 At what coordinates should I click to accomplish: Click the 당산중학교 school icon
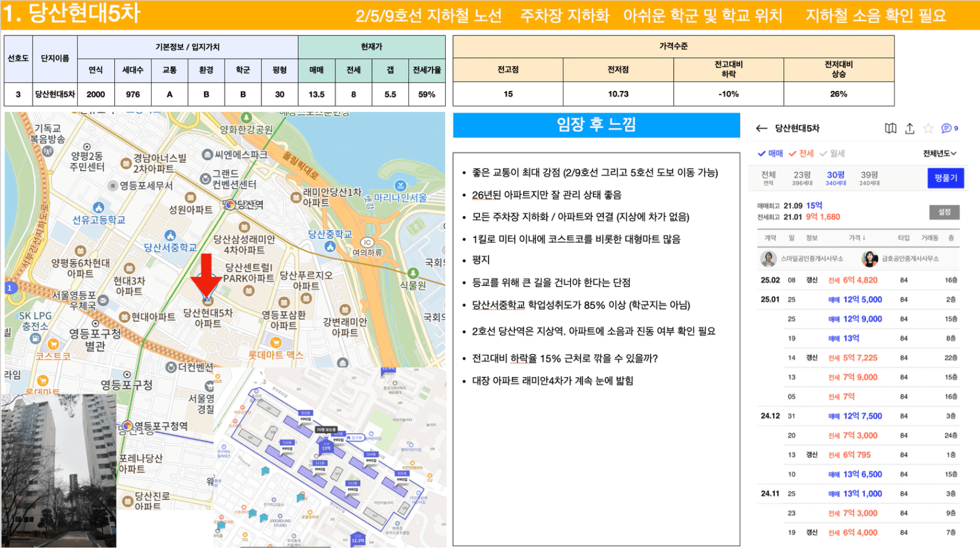click(329, 246)
